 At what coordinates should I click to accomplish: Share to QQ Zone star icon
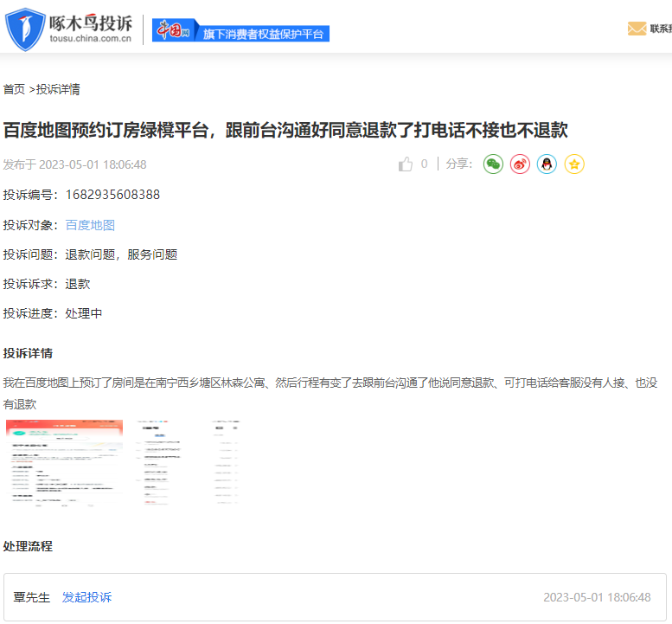574,164
